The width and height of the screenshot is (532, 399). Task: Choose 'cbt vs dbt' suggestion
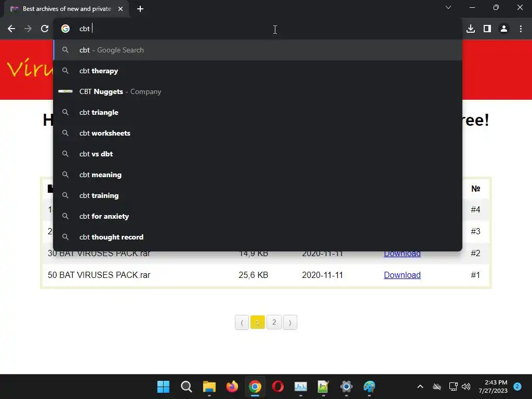click(x=258, y=154)
